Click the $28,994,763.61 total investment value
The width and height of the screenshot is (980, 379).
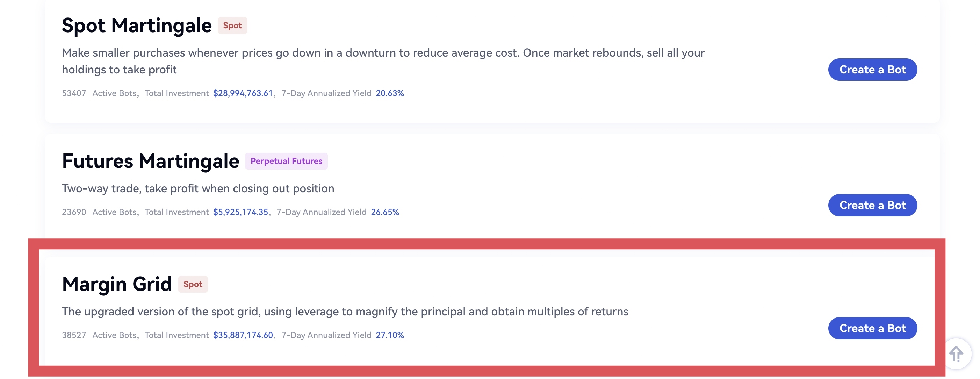[243, 93]
